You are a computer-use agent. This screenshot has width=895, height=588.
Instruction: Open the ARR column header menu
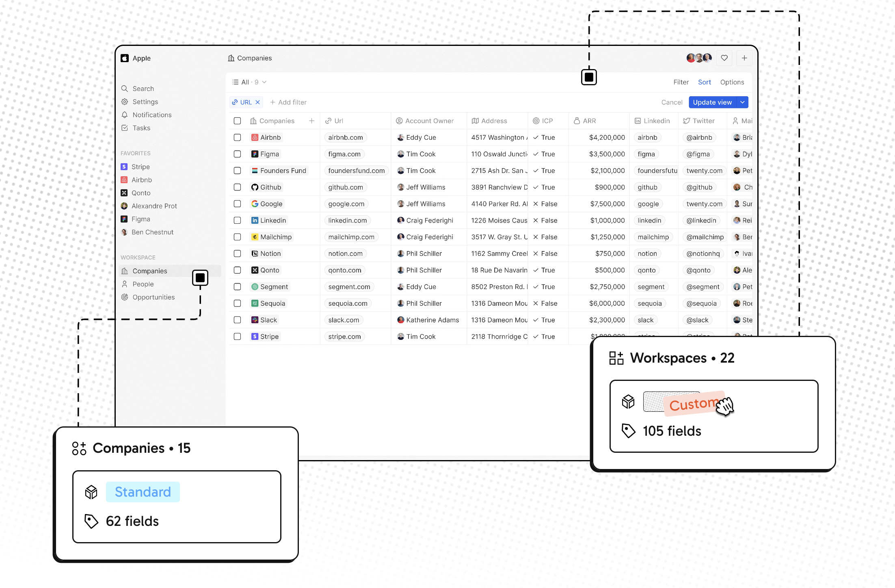pos(589,121)
